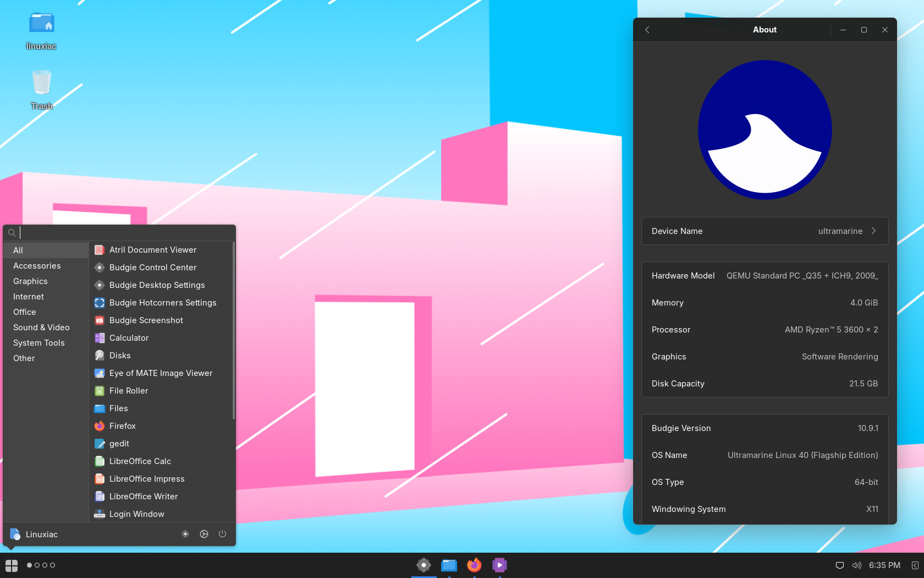Screen dimensions: 924x578
Task: Click the Linuxiac user button
Action: point(34,534)
